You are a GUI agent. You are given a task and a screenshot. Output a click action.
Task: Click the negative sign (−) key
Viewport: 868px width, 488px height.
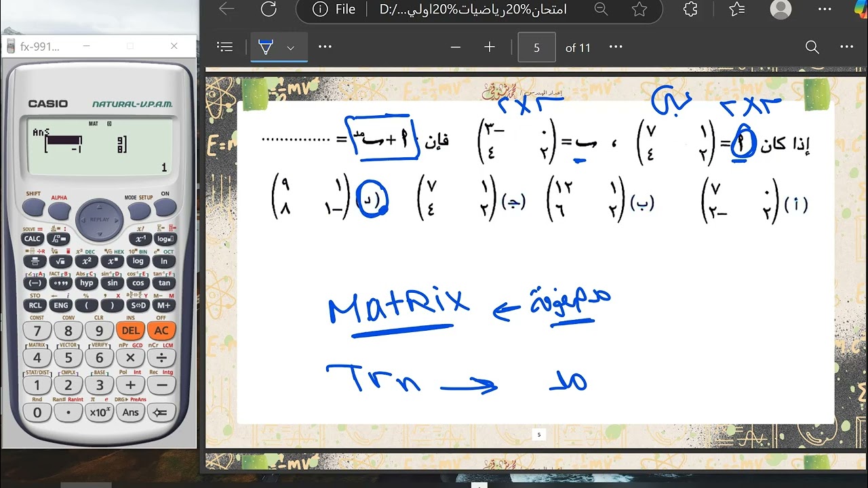[x=35, y=283]
